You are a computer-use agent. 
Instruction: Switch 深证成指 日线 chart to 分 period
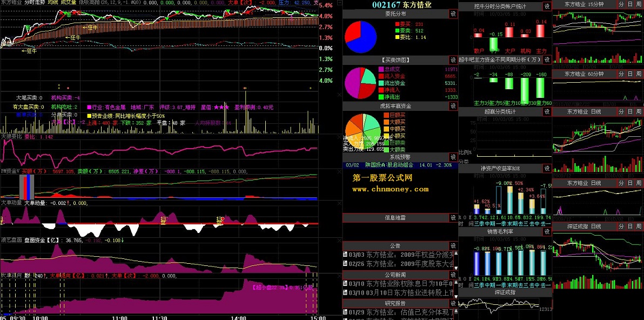pos(621,226)
